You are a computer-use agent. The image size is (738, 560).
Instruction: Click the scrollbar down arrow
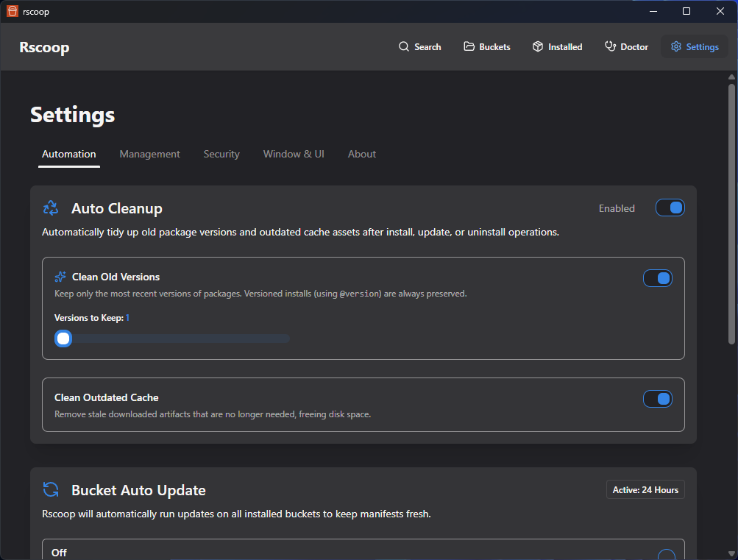731,554
